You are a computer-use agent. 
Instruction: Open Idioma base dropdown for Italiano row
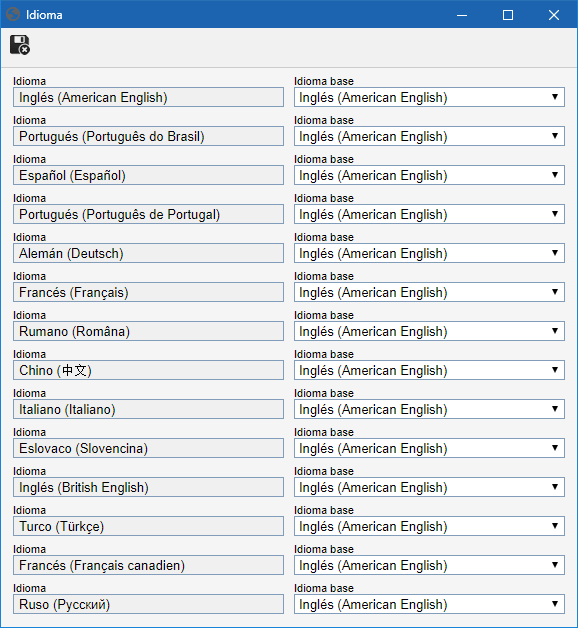429,409
